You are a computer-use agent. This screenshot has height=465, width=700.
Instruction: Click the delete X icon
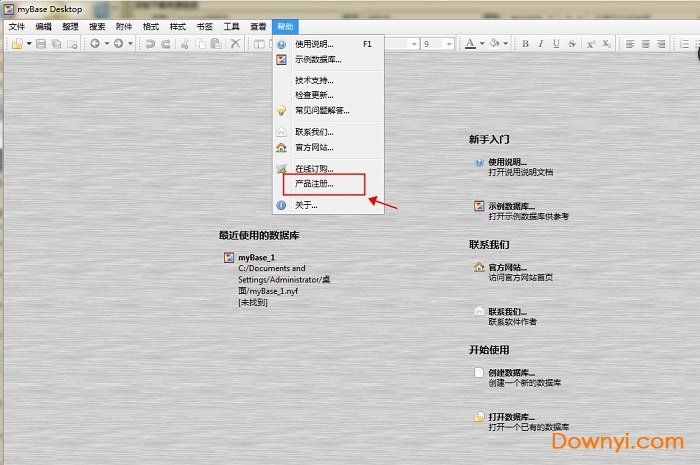pos(235,44)
